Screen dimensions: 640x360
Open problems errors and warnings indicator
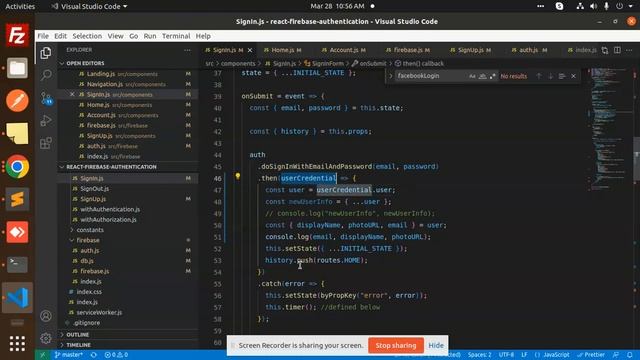116,355
